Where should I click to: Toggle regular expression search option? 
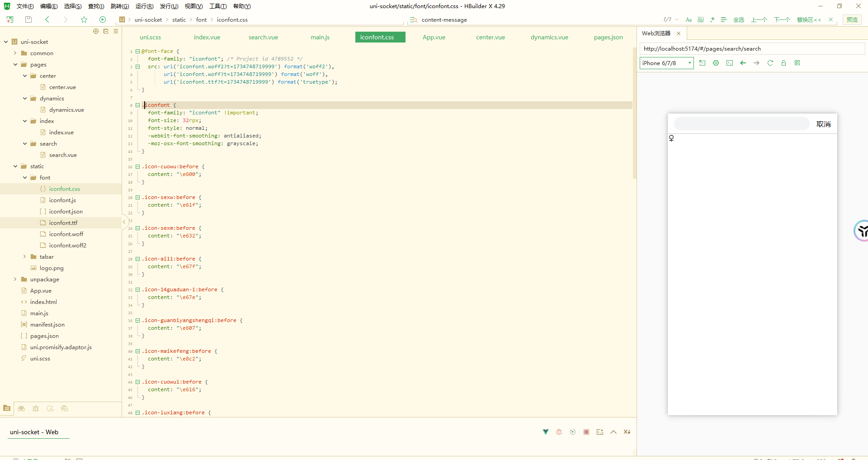(712, 19)
